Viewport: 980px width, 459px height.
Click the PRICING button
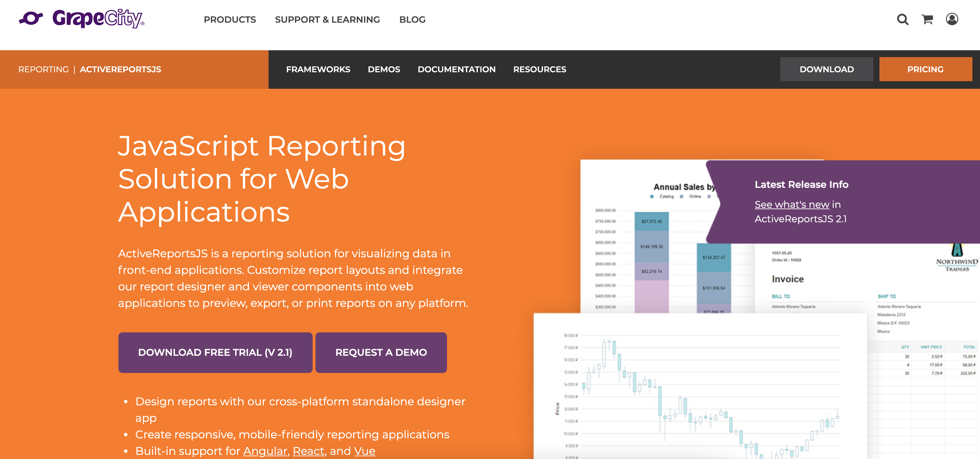(925, 69)
